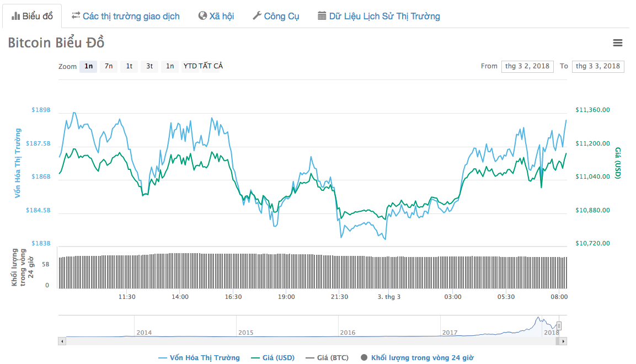The width and height of the screenshot is (636, 364).
Task: Click the calendar icon beside Dữ Liệu Lịch Sử
Action: (x=322, y=16)
